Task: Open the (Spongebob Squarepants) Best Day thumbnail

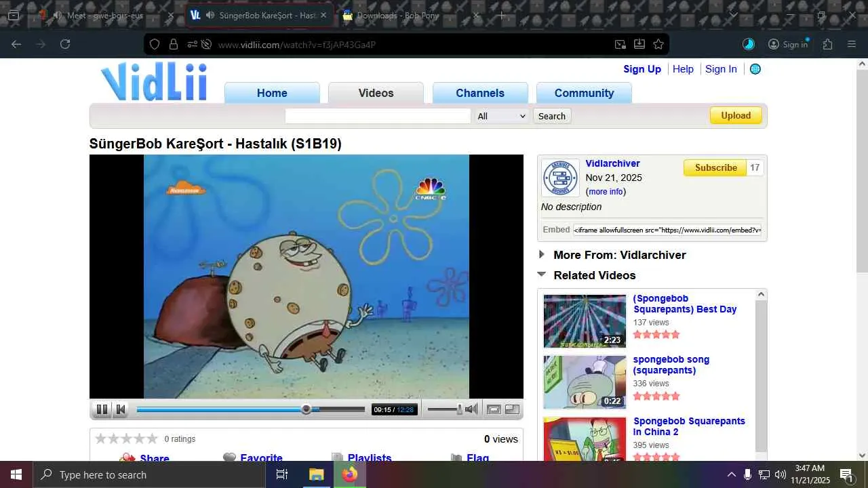Action: coord(585,321)
